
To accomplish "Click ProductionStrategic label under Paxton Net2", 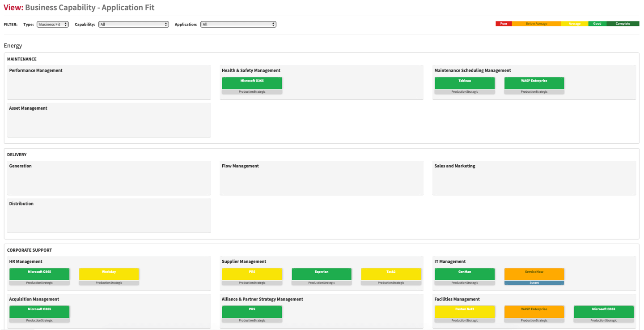I will pyautogui.click(x=465, y=321).
